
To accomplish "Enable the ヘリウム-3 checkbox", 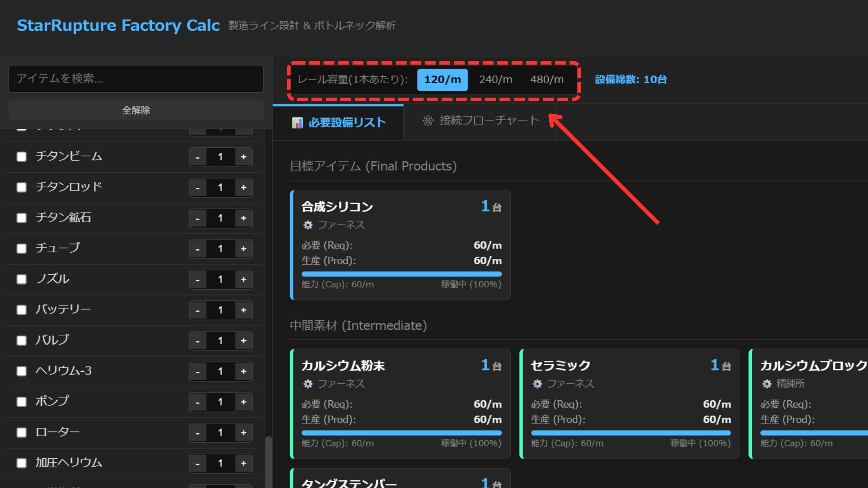I will tap(21, 371).
